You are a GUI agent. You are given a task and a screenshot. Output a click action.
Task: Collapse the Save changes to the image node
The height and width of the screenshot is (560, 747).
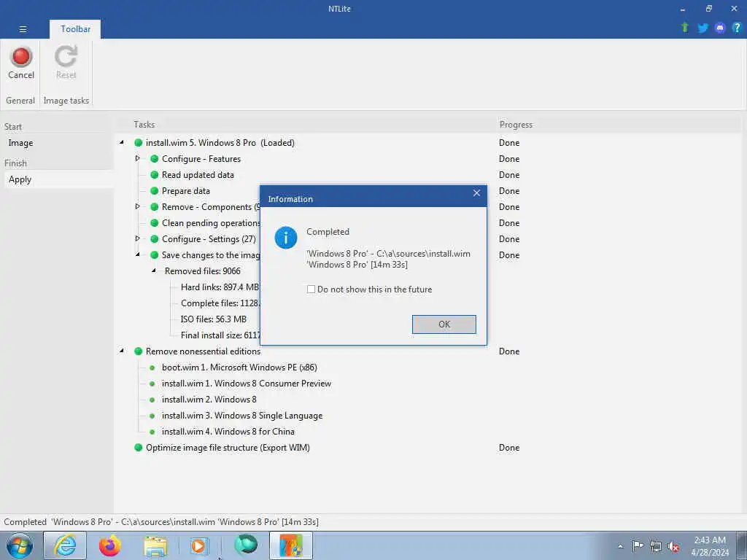[x=138, y=254]
